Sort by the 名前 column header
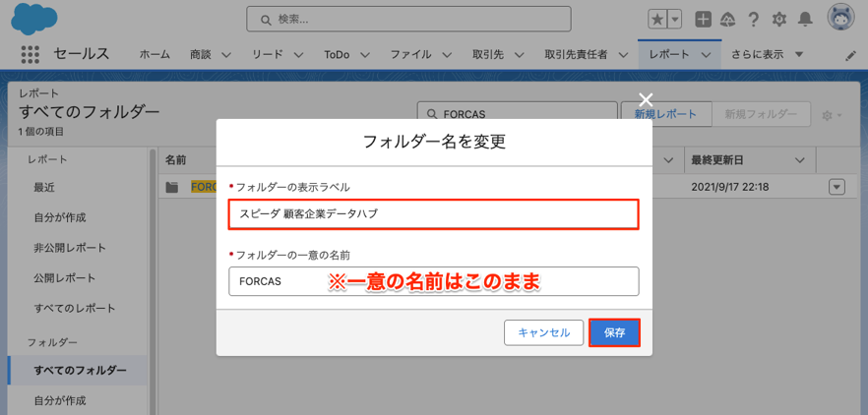 pyautogui.click(x=175, y=160)
